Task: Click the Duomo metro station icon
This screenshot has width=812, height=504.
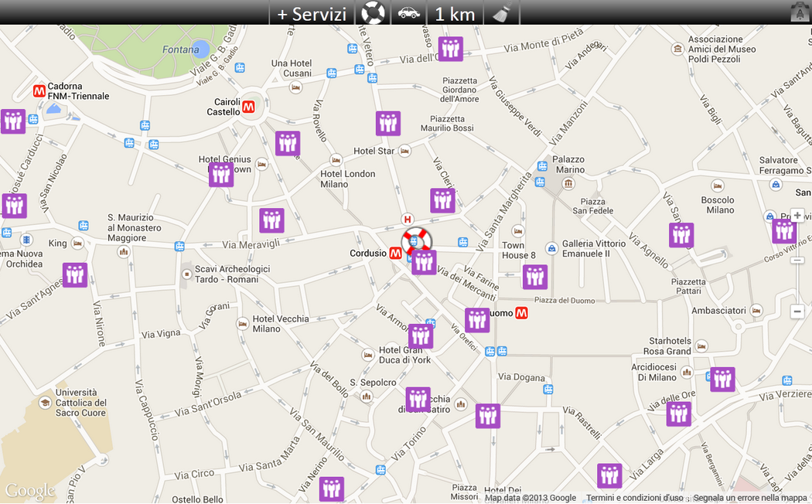Action: coord(522,313)
